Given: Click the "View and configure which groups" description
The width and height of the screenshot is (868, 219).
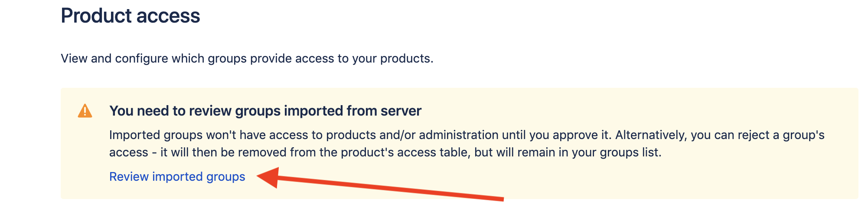Looking at the screenshot, I should [247, 59].
